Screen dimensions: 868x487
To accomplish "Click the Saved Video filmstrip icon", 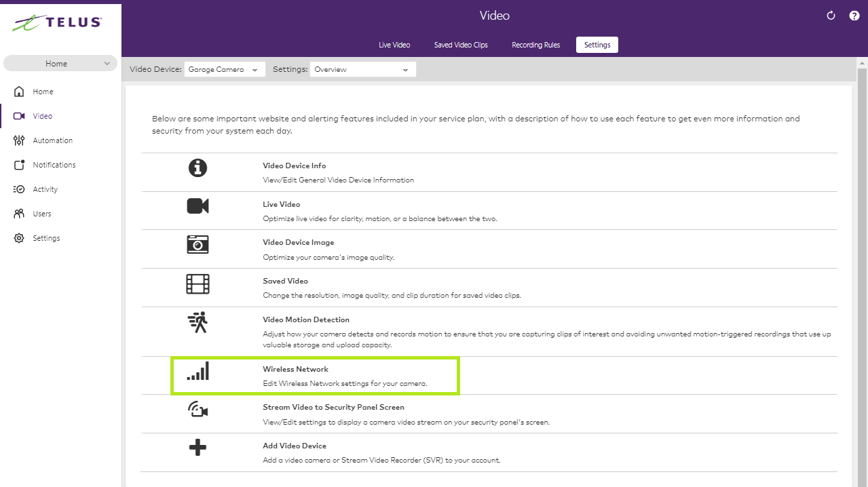I will point(197,284).
